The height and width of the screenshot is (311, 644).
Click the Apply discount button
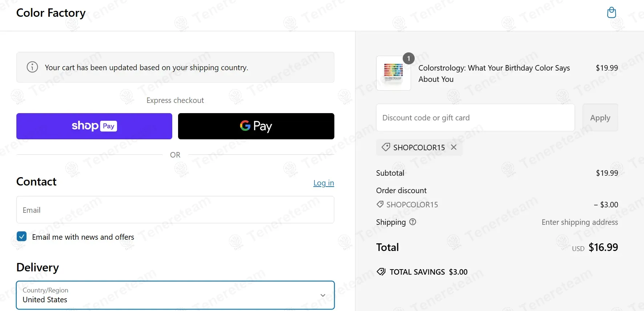(x=600, y=118)
